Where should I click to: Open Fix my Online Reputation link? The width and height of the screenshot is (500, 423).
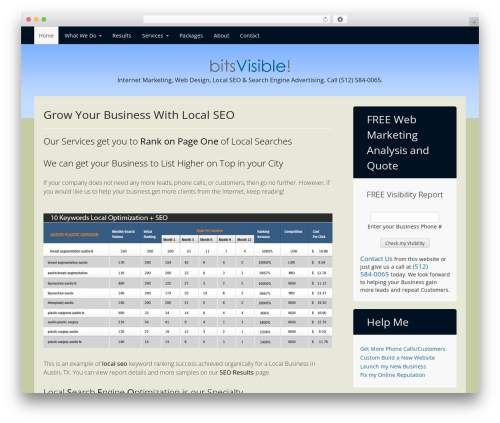(x=392, y=375)
